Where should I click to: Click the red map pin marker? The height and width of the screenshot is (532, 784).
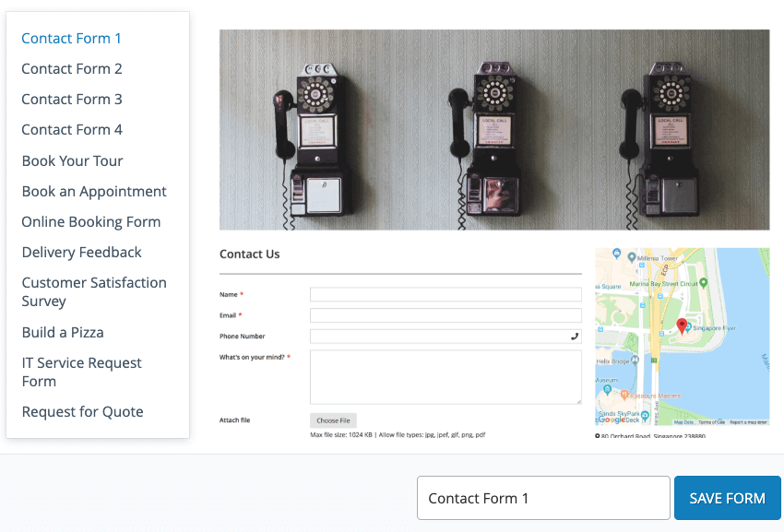pyautogui.click(x=682, y=325)
